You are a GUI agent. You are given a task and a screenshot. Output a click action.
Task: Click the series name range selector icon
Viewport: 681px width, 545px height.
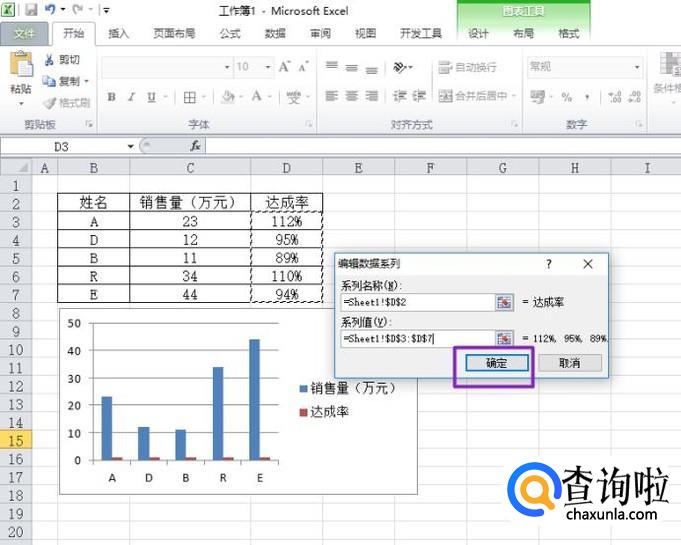point(504,302)
